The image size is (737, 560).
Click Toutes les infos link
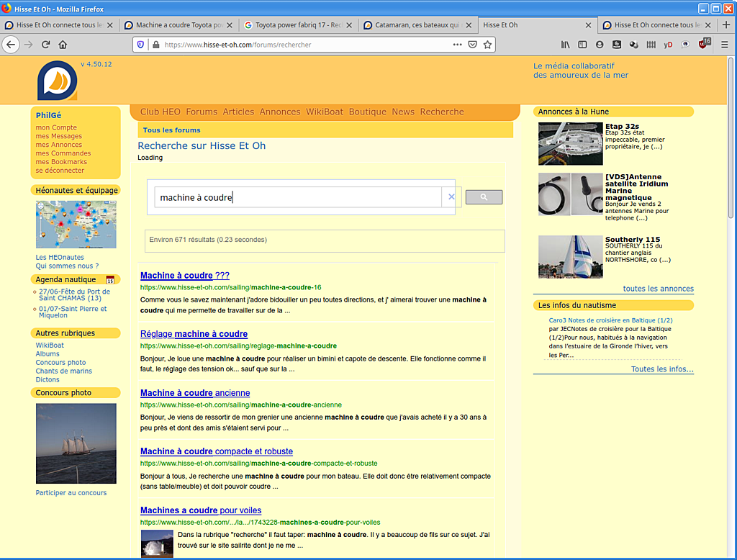[662, 369]
